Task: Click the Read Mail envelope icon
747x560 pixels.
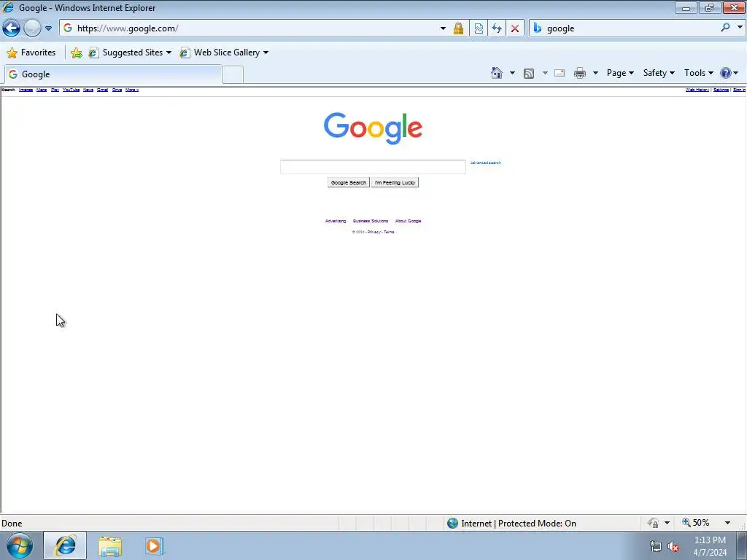Action: (x=560, y=73)
